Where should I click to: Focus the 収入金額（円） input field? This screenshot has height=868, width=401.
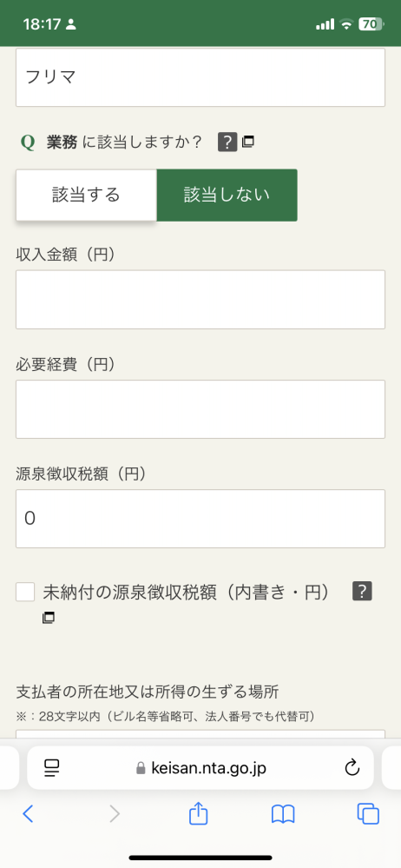coord(200,300)
